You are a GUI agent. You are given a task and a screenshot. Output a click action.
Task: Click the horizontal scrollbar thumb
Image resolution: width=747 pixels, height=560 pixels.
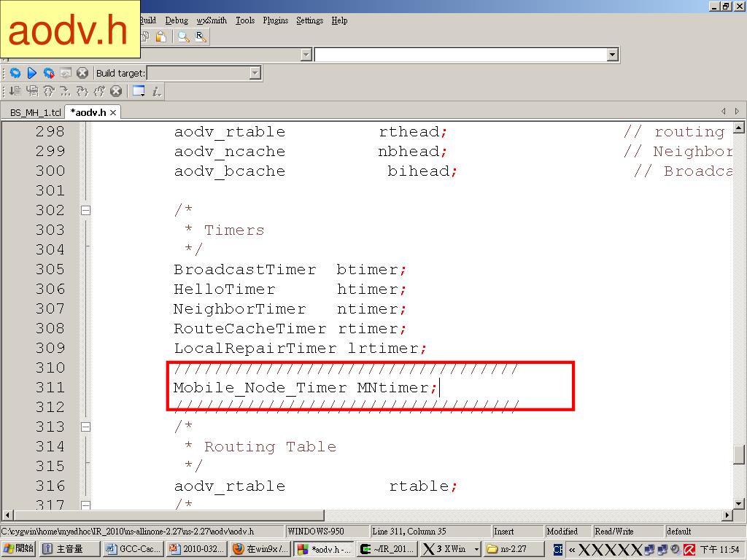pyautogui.click(x=169, y=515)
